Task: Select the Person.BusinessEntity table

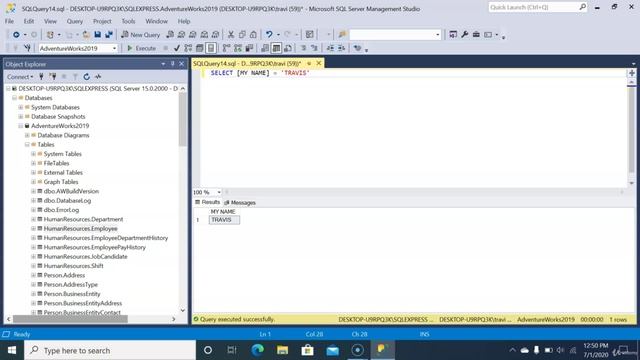Action: (72, 294)
